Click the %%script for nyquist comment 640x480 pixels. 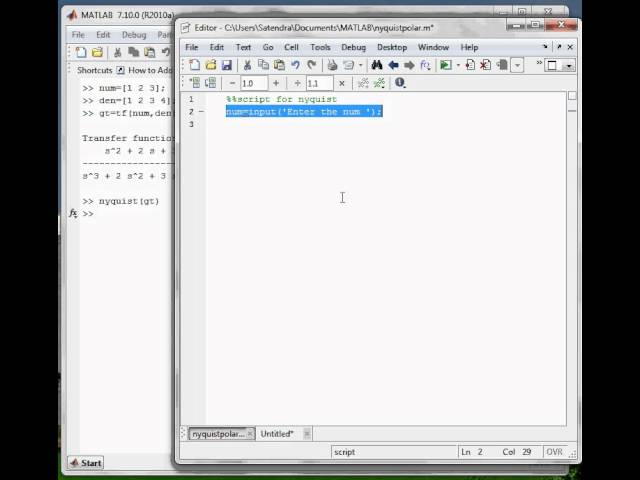[x=282, y=99]
